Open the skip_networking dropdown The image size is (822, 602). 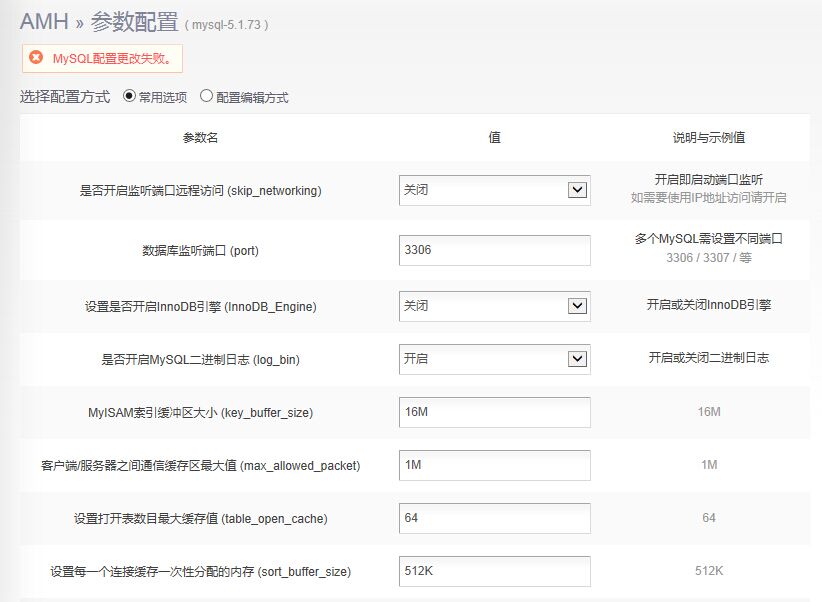pos(494,190)
